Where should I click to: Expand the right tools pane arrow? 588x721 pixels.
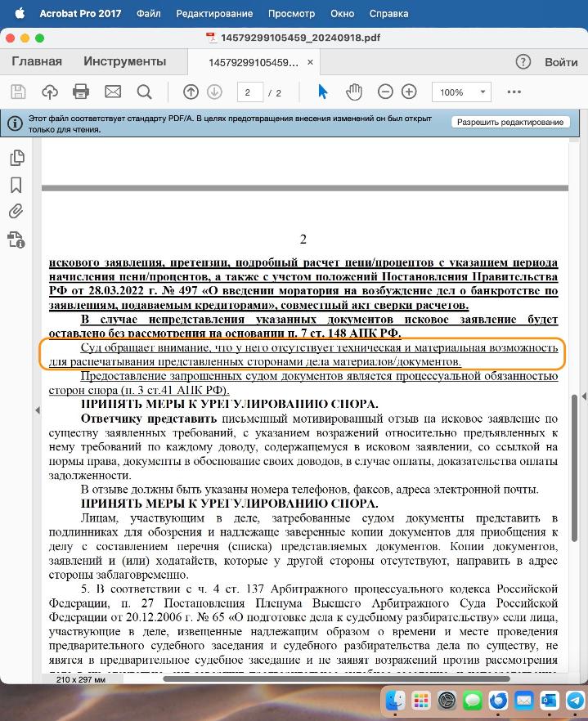(x=584, y=396)
